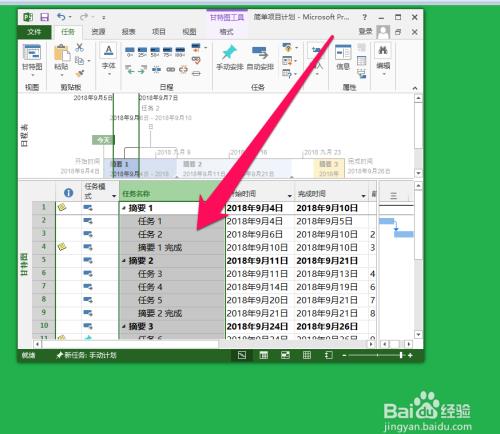Click the new task mode status bar button
Screen dimensions: 500x434
coord(87,355)
